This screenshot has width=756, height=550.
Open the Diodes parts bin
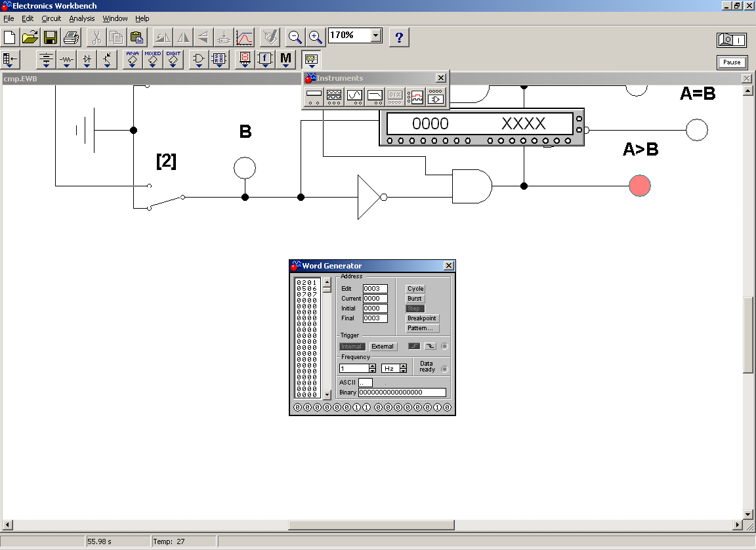[87, 60]
